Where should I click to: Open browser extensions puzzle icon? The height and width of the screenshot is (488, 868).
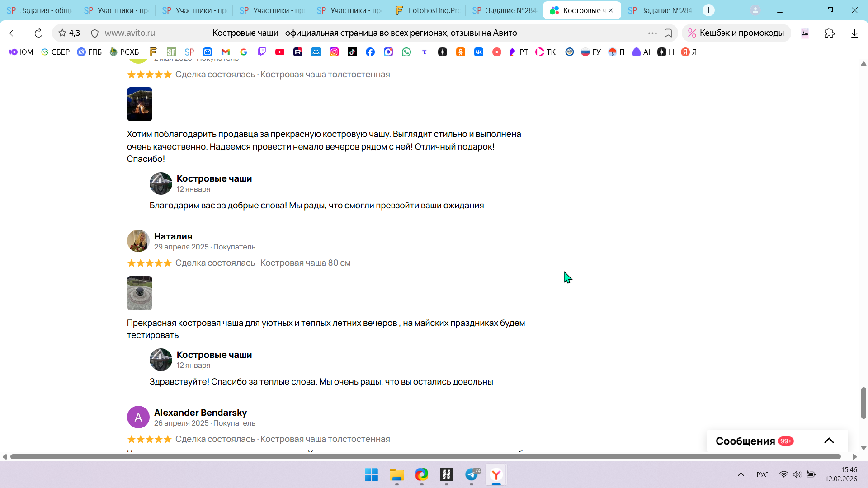tap(830, 33)
